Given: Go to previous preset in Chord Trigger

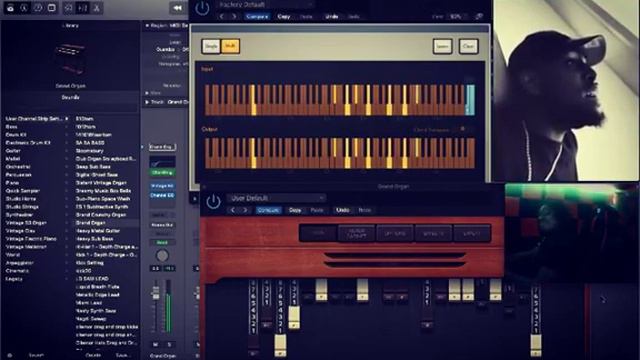Looking at the screenshot, I should click(x=222, y=17).
